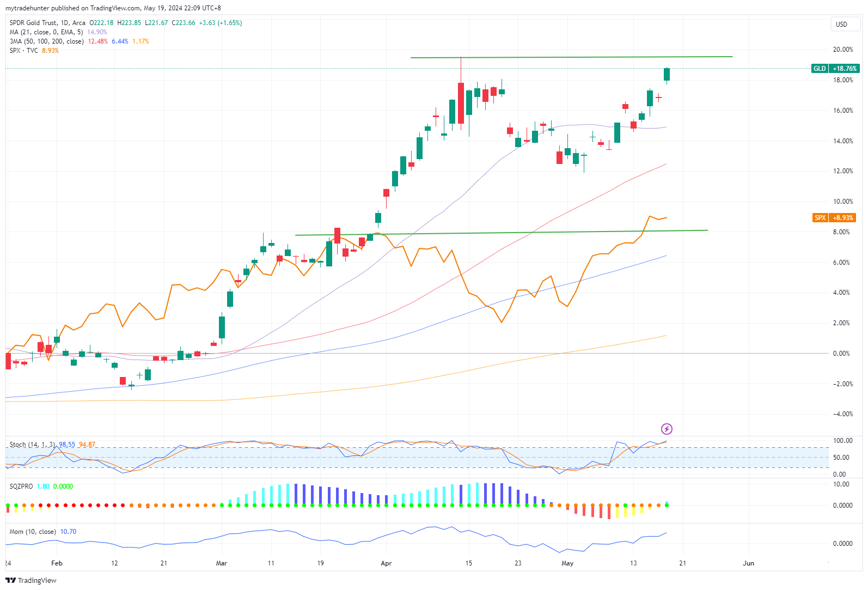
Task: Select the Mom (10, close) indicator legend
Action: tap(33, 532)
